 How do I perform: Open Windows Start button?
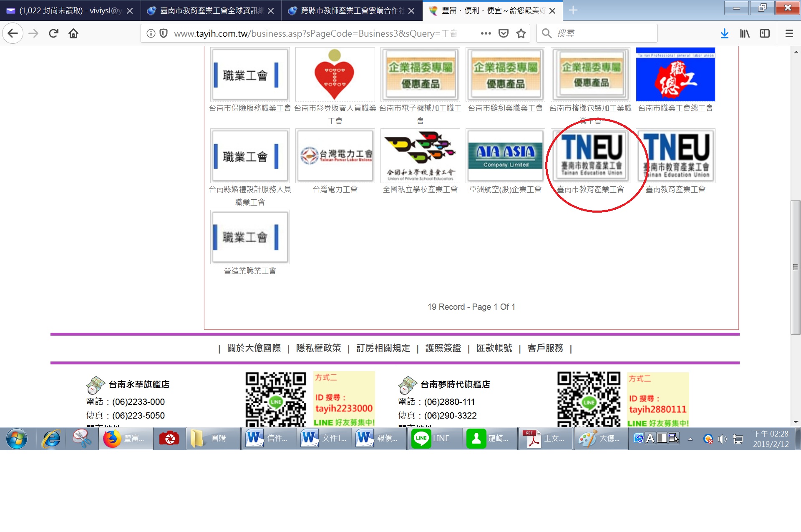tap(17, 439)
